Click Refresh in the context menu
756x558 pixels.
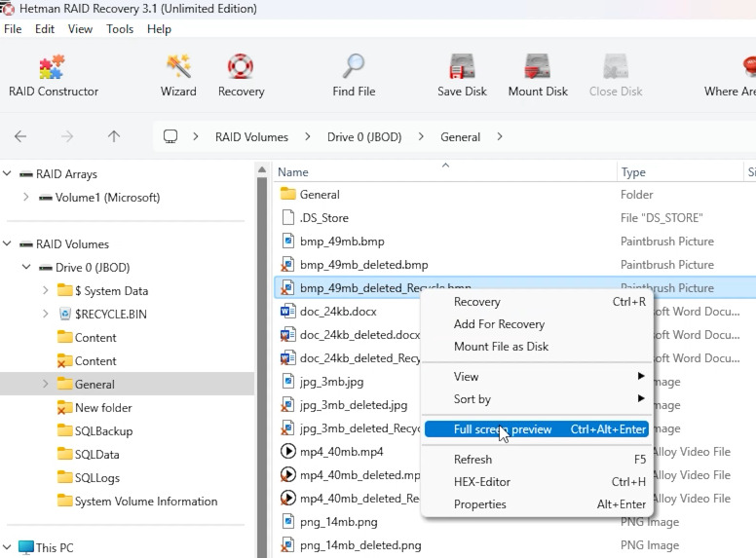(536, 460)
